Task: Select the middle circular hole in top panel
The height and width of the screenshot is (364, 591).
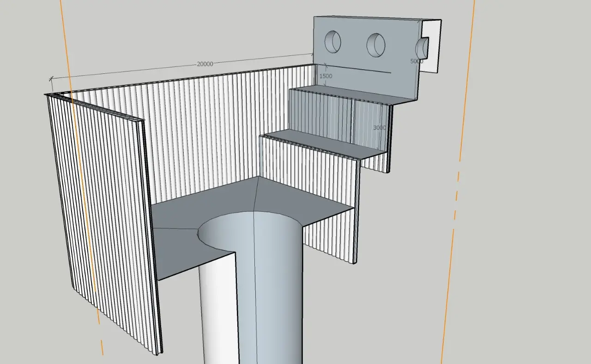Action: pyautogui.click(x=376, y=45)
